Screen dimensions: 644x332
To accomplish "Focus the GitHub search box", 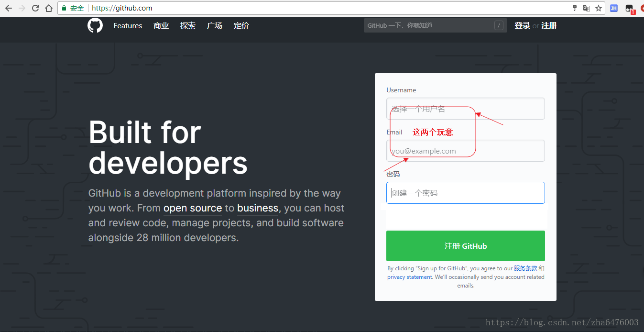I will pyautogui.click(x=435, y=25).
